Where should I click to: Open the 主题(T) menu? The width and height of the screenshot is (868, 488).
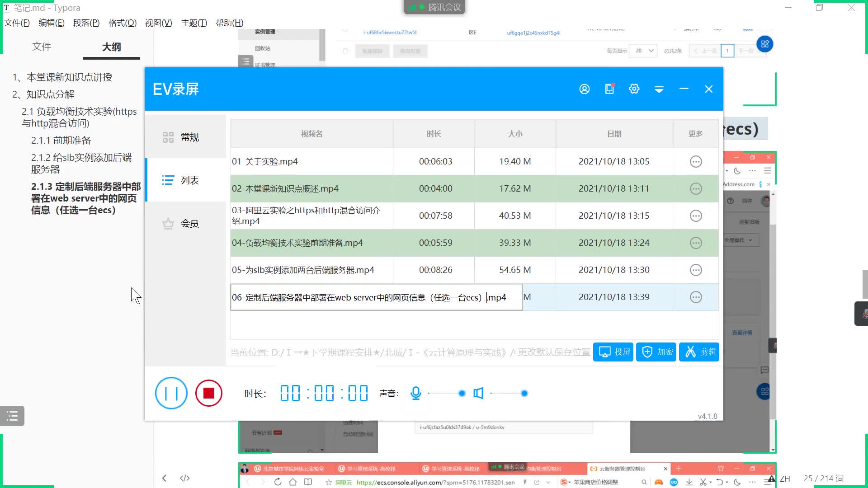(x=194, y=23)
